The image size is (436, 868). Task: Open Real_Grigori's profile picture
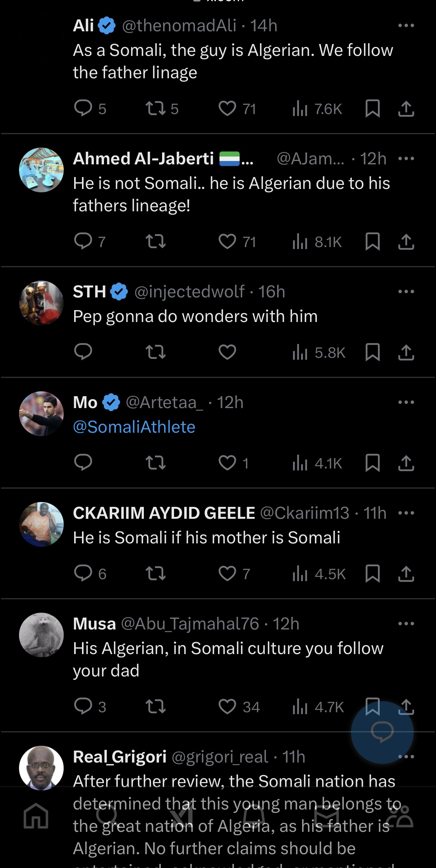click(x=41, y=768)
